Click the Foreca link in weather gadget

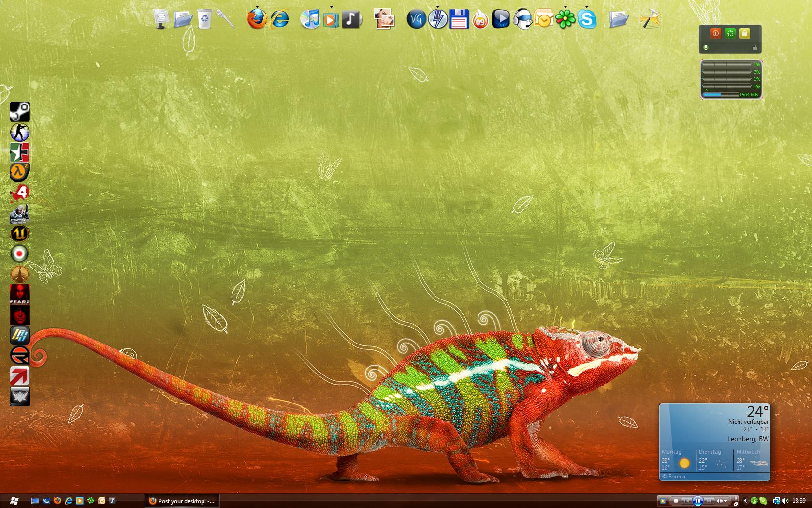click(674, 477)
